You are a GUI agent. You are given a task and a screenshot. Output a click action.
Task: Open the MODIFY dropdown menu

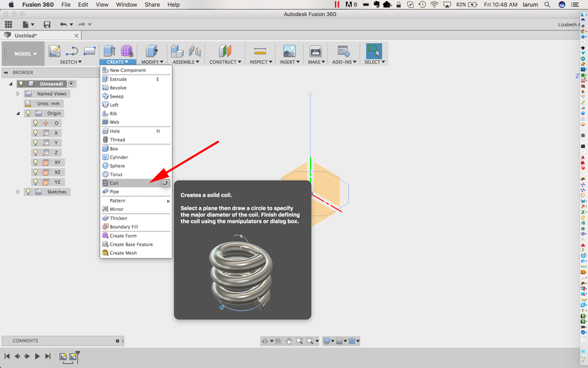pyautogui.click(x=152, y=62)
